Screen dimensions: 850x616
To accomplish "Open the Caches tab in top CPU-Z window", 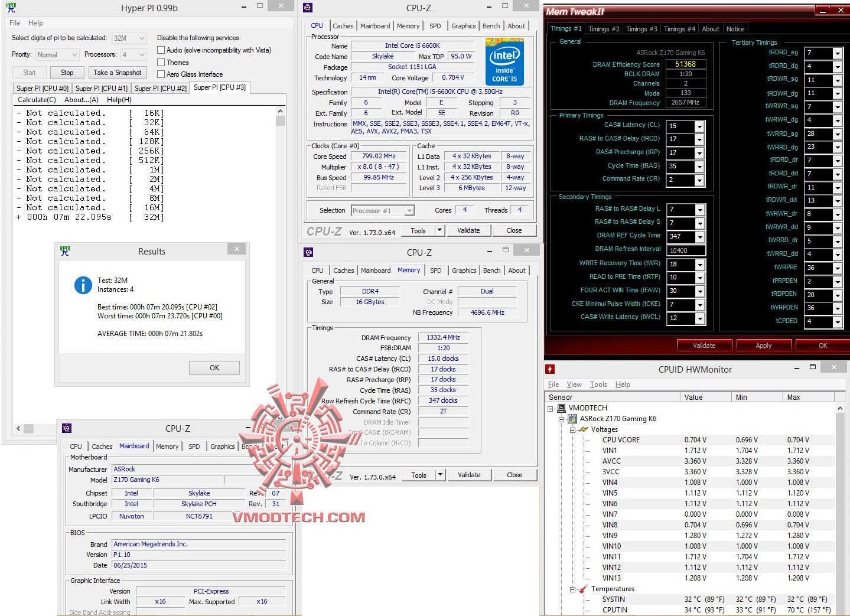I will pos(343,26).
